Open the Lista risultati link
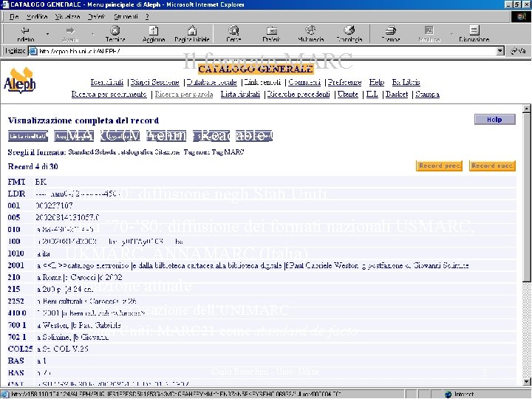Screen dimensions: 532x399 240,94
